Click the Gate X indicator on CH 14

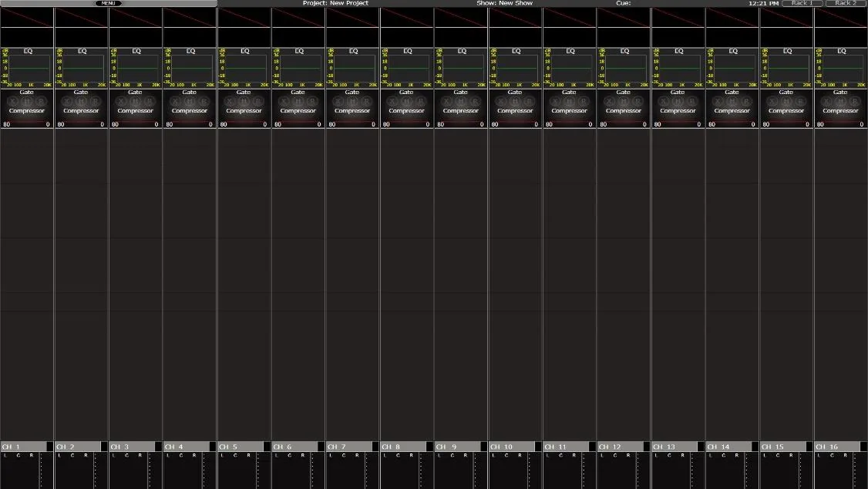(x=718, y=102)
